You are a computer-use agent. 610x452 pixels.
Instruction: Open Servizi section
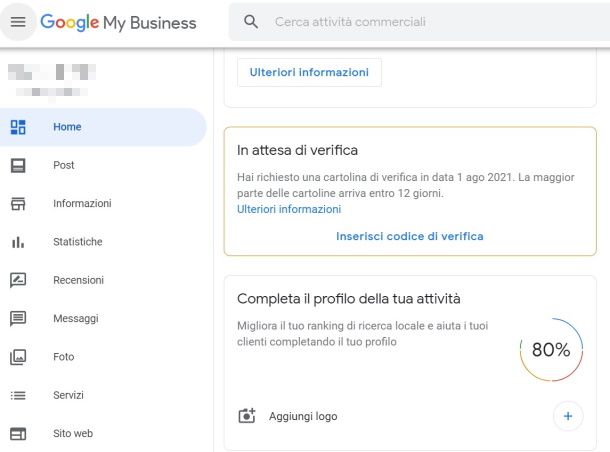coord(103,395)
